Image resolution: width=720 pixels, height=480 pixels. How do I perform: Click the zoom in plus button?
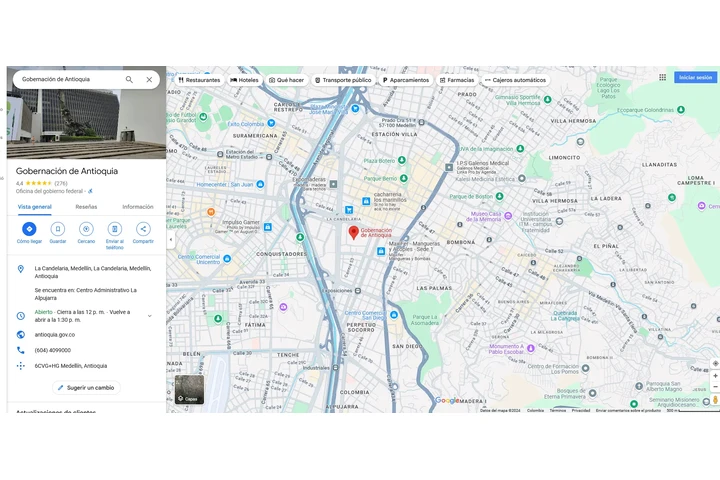tap(715, 376)
